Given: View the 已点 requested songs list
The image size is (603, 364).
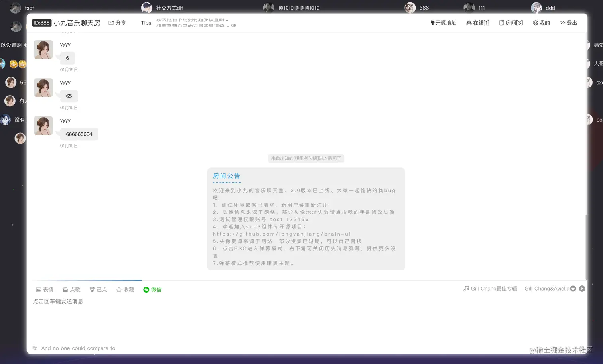Looking at the screenshot, I should (x=98, y=289).
